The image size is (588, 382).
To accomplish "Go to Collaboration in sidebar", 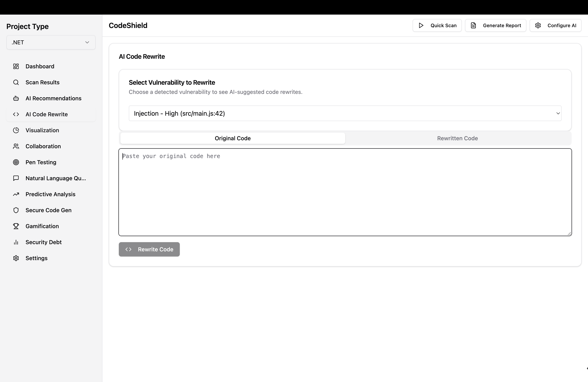I will tap(43, 146).
